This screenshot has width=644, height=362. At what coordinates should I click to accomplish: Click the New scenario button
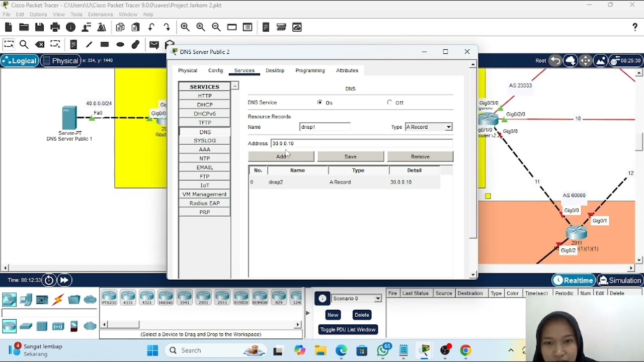(333, 315)
